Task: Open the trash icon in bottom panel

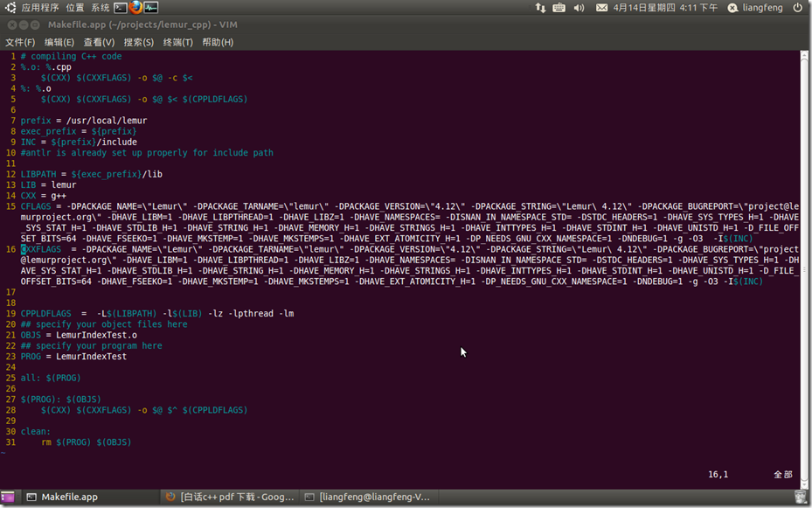Action: [801, 497]
